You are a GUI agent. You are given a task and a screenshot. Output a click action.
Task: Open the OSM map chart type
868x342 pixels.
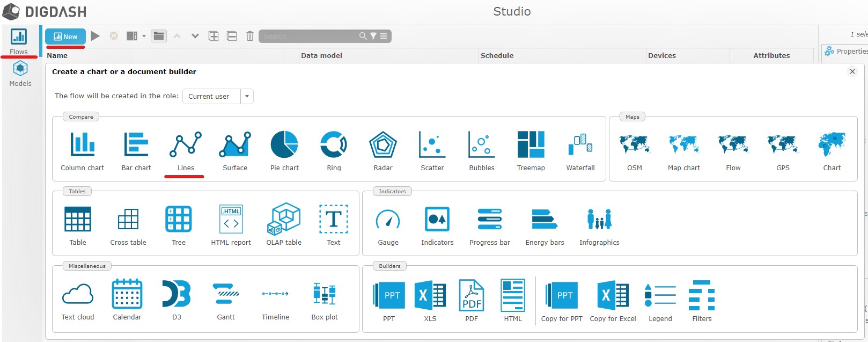[635, 150]
